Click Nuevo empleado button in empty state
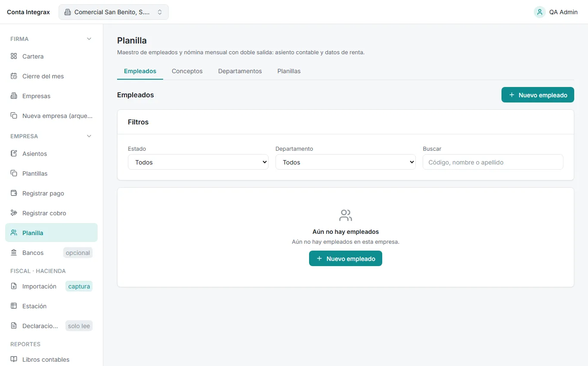588x366 pixels. (346, 258)
